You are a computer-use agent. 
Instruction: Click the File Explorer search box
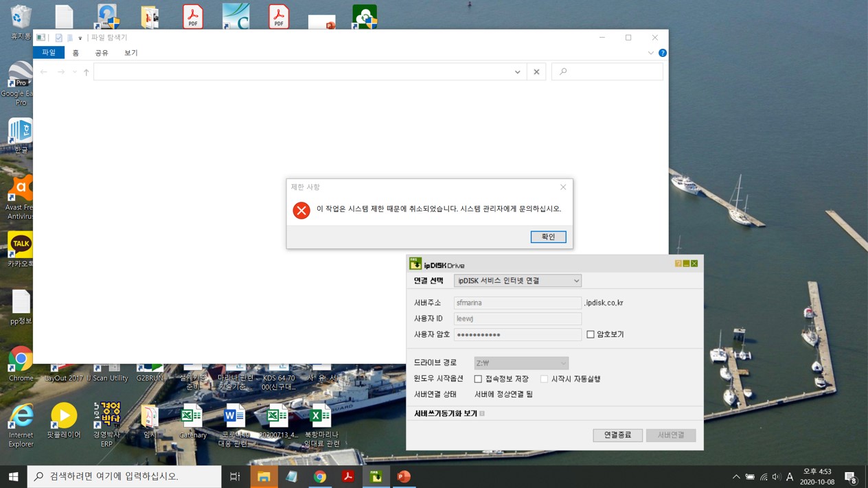tap(607, 71)
